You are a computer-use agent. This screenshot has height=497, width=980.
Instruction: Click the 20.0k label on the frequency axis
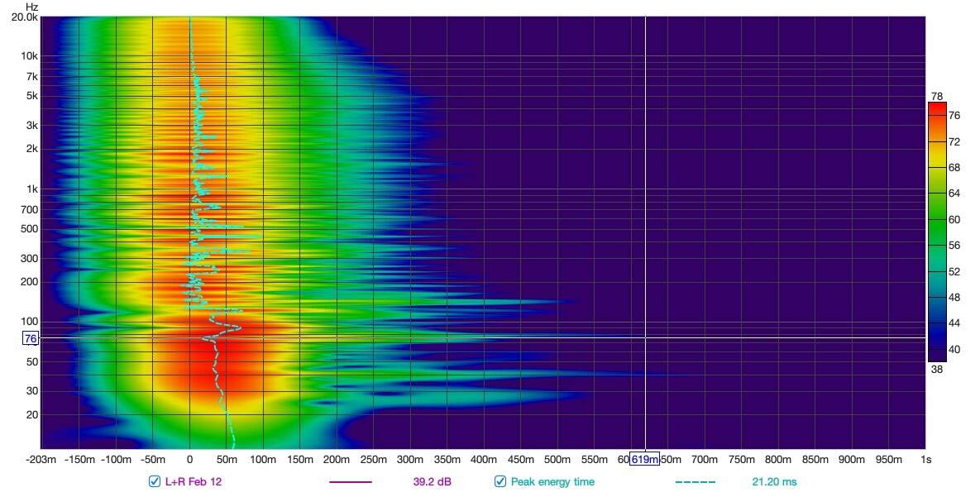pyautogui.click(x=25, y=17)
